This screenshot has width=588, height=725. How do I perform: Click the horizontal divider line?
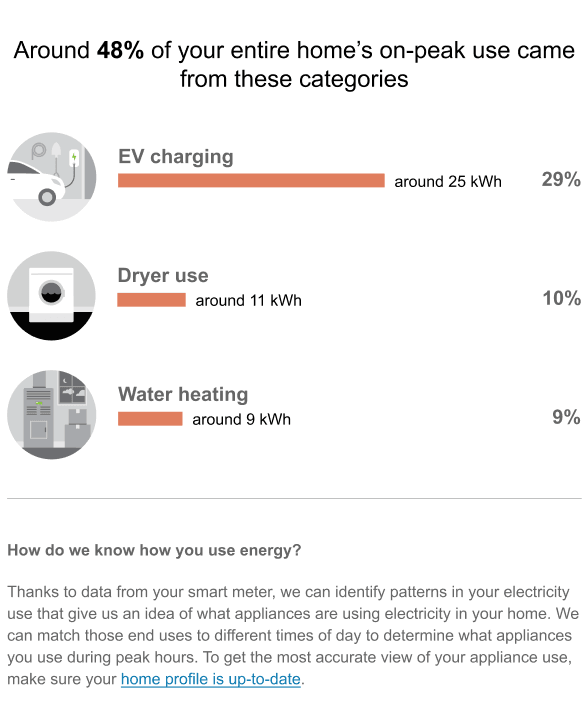(294, 498)
